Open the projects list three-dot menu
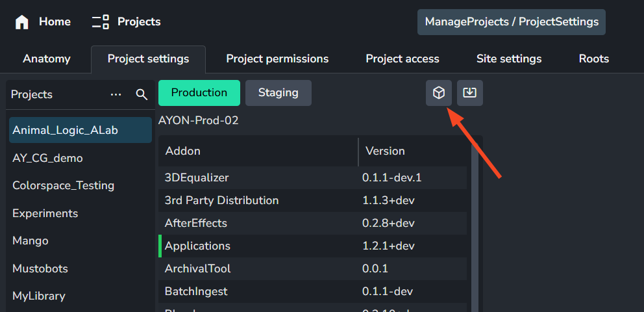The image size is (644, 312). click(116, 95)
